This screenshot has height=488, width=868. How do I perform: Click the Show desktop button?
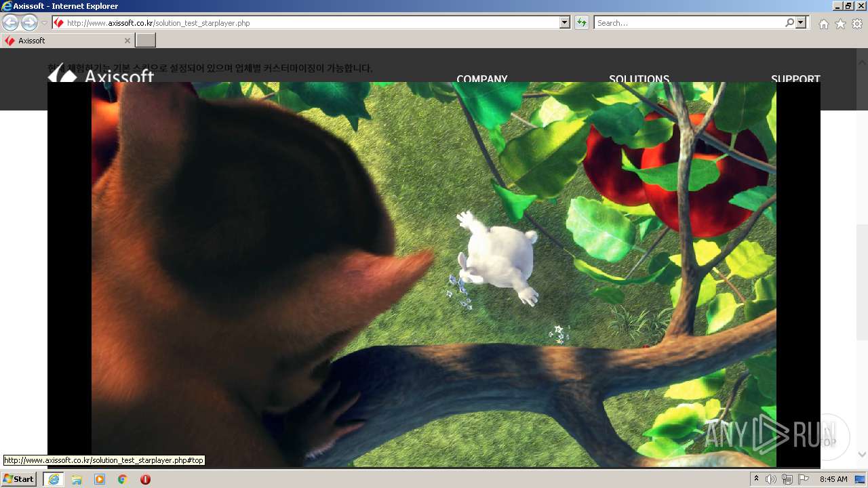(860, 479)
